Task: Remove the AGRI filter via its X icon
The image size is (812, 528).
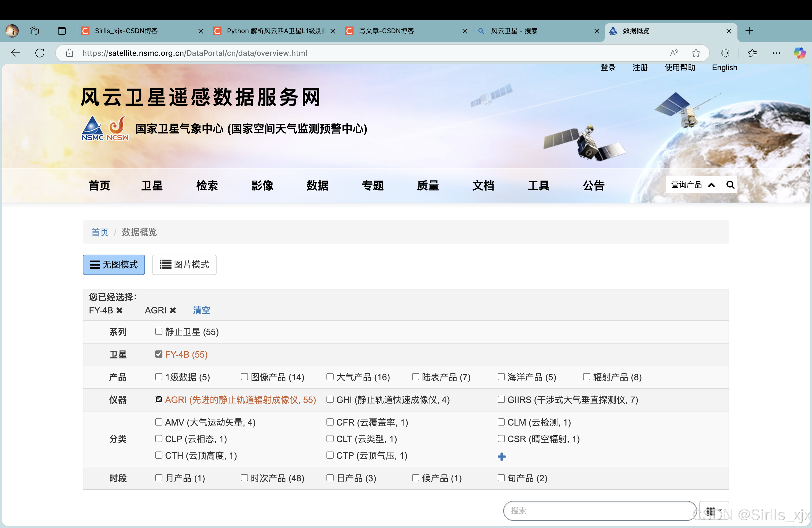Action: (x=173, y=310)
